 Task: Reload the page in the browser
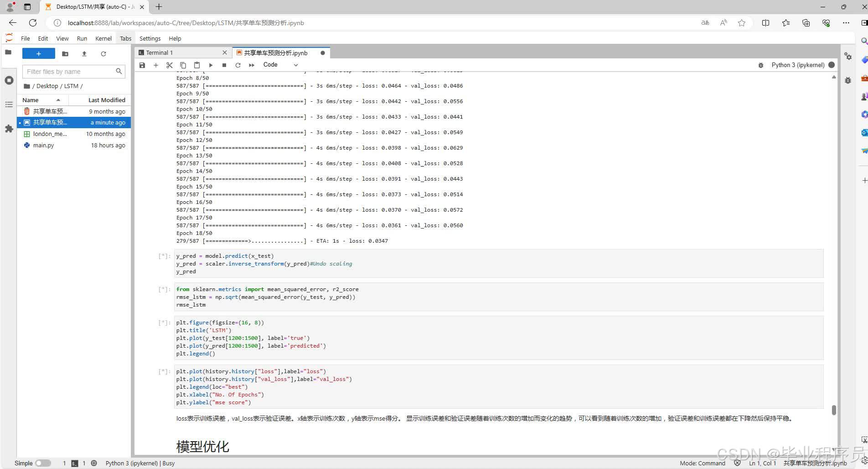(33, 23)
